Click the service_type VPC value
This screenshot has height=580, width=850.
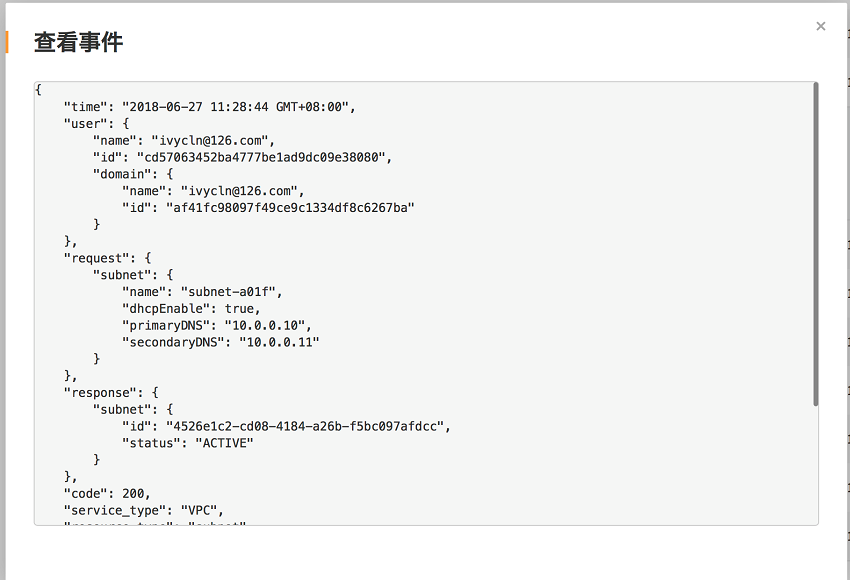(199, 510)
